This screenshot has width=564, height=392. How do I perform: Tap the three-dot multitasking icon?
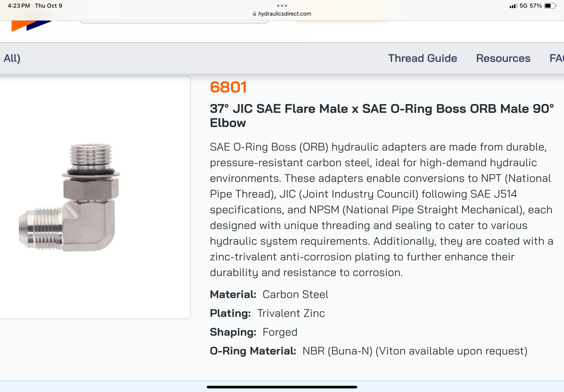pyautogui.click(x=282, y=6)
